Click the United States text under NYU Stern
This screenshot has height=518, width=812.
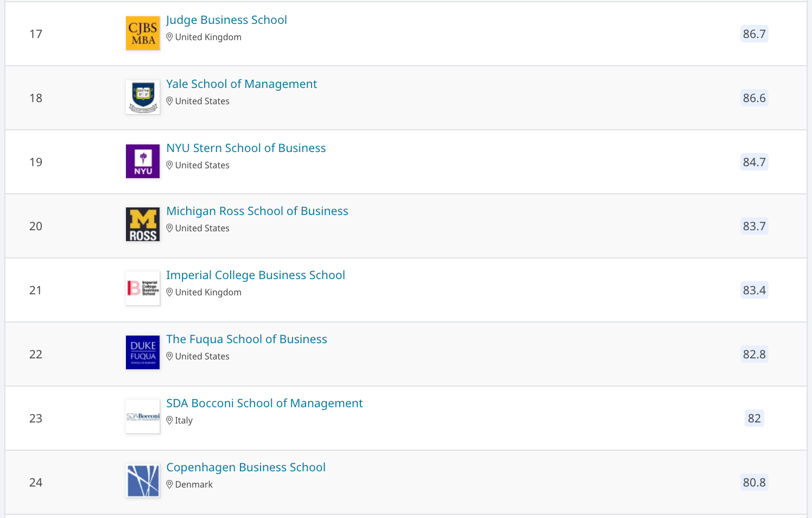pos(202,165)
